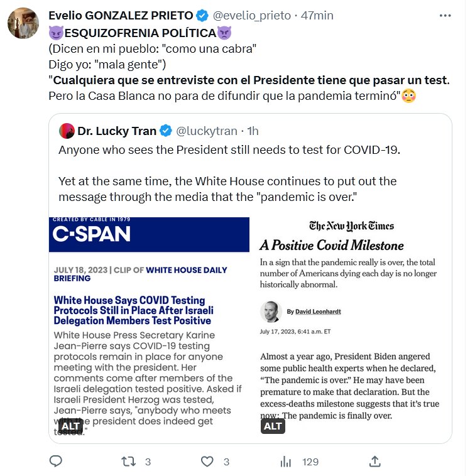
Task: Open Evelio Gonzalez Prieto's profile picture
Action: (25, 25)
